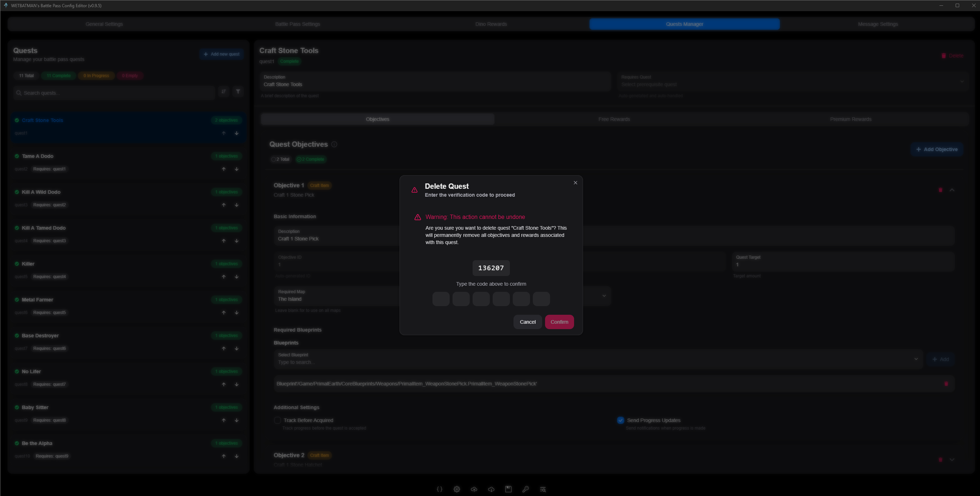The image size is (980, 496).
Task: Select the Quests Manager tab
Action: [685, 24]
